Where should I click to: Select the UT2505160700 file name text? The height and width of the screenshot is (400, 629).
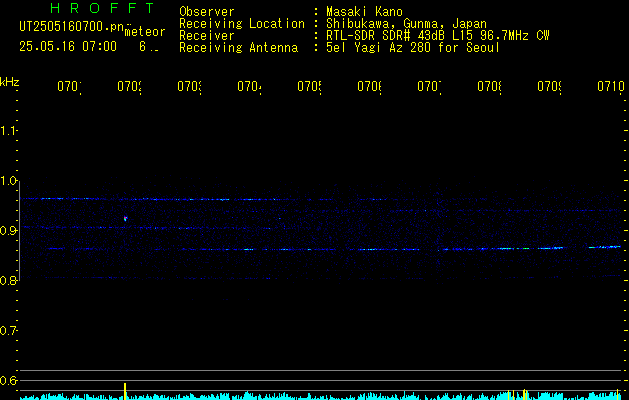[x=72, y=27]
